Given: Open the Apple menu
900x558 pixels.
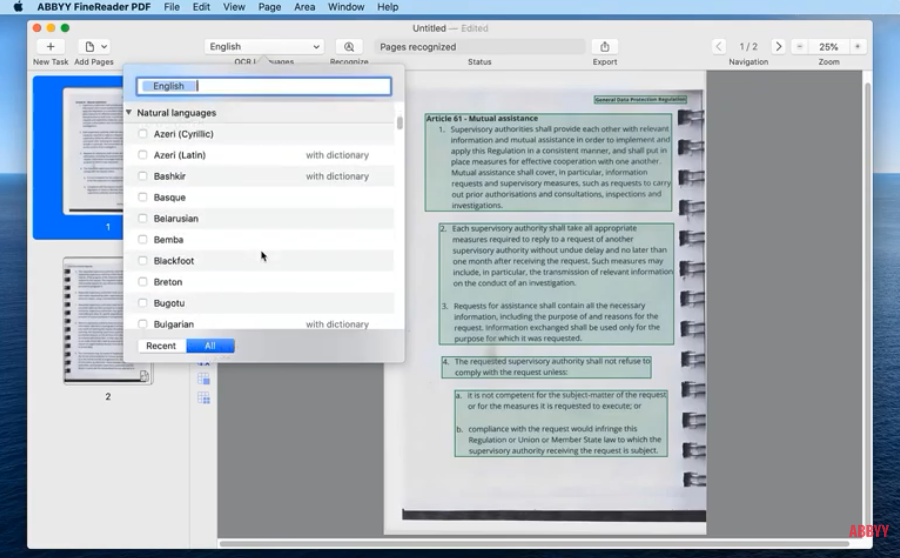Looking at the screenshot, I should click(18, 7).
